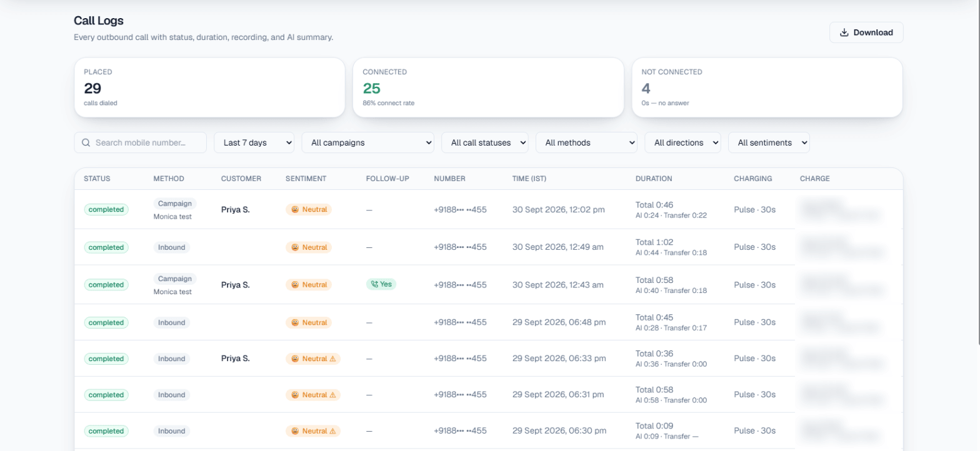Image resolution: width=980 pixels, height=451 pixels.
Task: Click warning icon on 06:30 pm sentiment
Action: click(332, 431)
